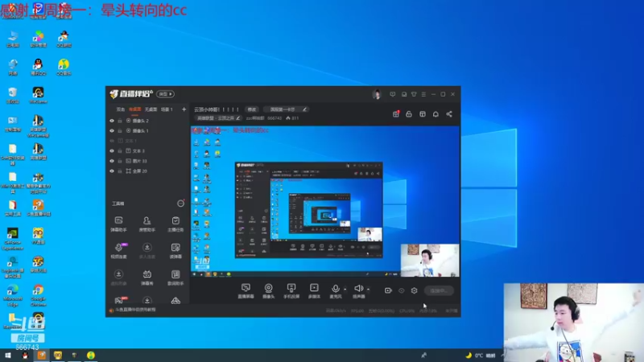This screenshot has width=644, height=362.
Task: Open the gift box icon with red dot
Action: 396,113
